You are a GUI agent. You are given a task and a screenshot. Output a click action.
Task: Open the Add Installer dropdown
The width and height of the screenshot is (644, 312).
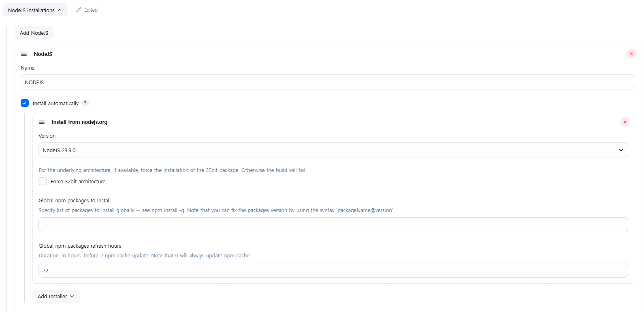[56, 296]
